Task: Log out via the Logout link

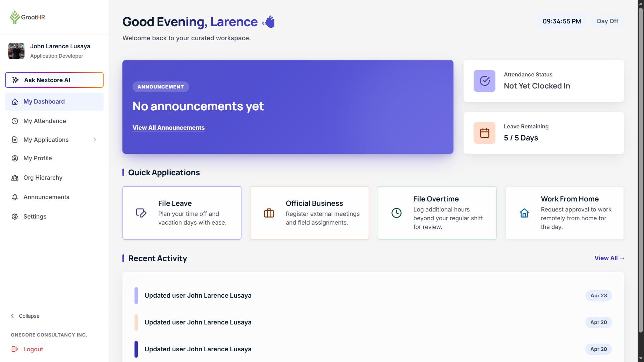Action: click(x=33, y=349)
